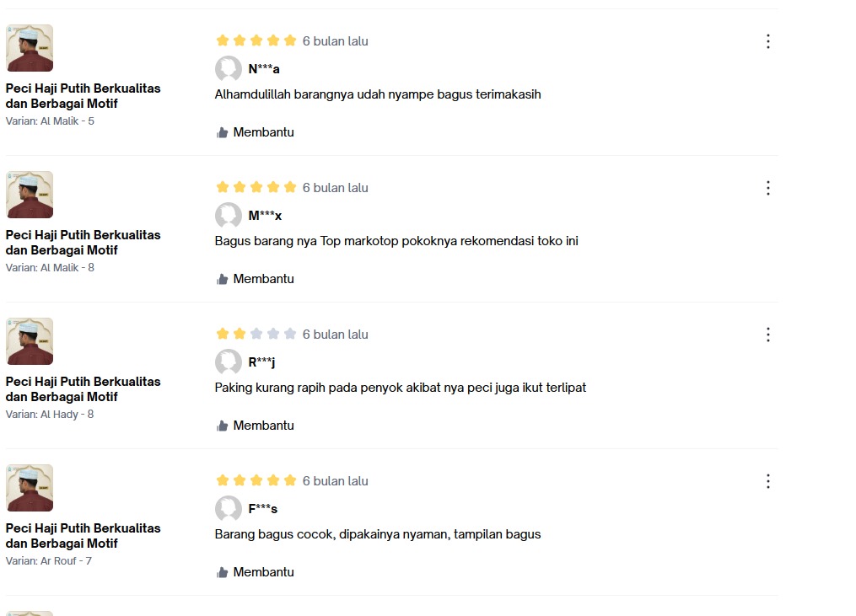Open product link on Varian Al Hady - 8 review
This screenshot has width=856, height=616.
(x=83, y=388)
